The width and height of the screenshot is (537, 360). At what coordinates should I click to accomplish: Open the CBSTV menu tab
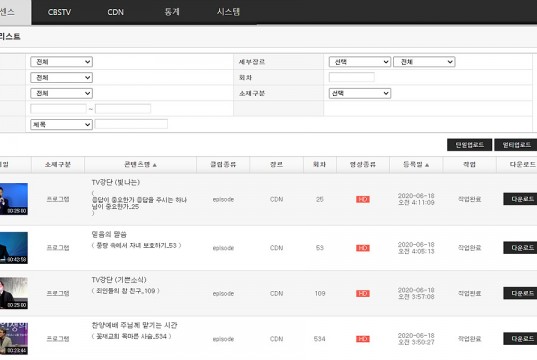click(59, 12)
